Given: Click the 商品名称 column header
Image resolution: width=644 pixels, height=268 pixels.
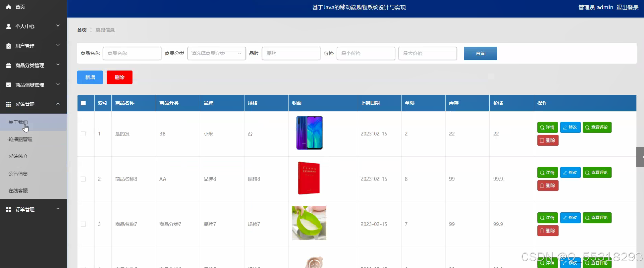Looking at the screenshot, I should 125,103.
